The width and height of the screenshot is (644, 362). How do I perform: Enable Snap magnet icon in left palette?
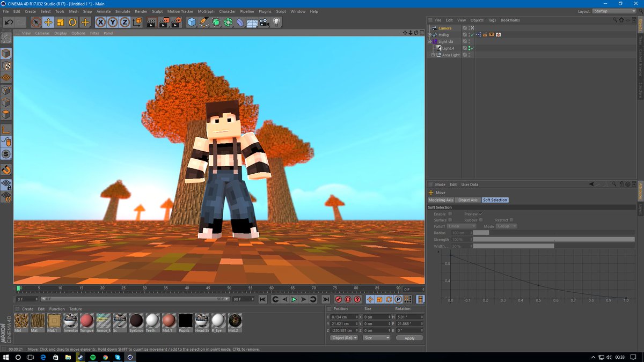tap(6, 169)
